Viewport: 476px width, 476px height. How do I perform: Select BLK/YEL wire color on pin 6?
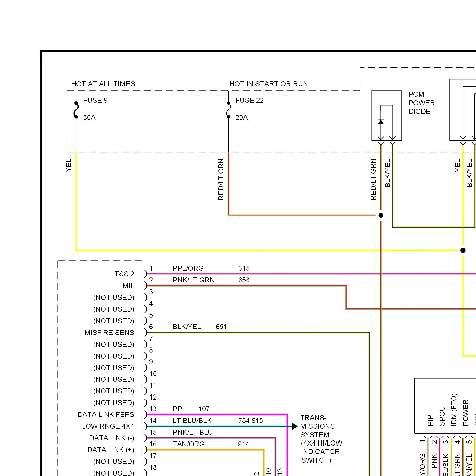coord(187,327)
